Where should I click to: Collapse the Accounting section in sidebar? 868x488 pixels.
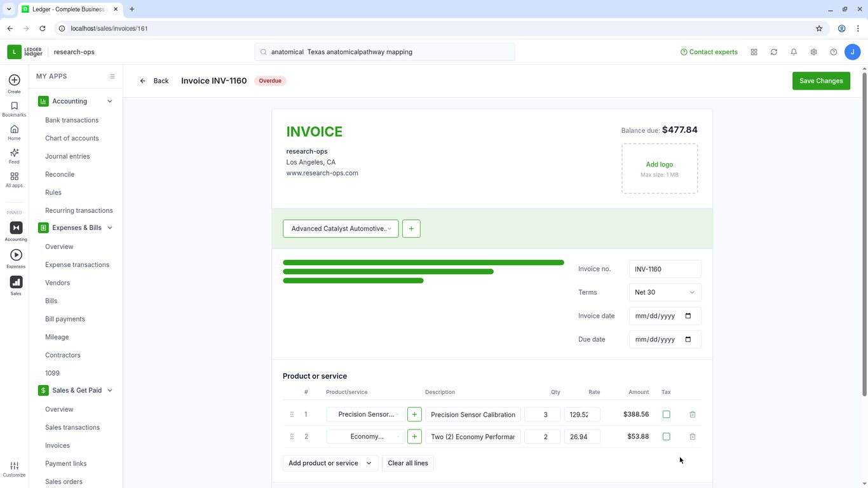pos(110,101)
